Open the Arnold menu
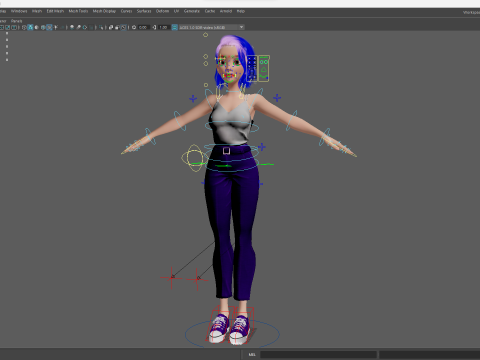Image resolution: width=480 pixels, height=360 pixels. point(226,11)
